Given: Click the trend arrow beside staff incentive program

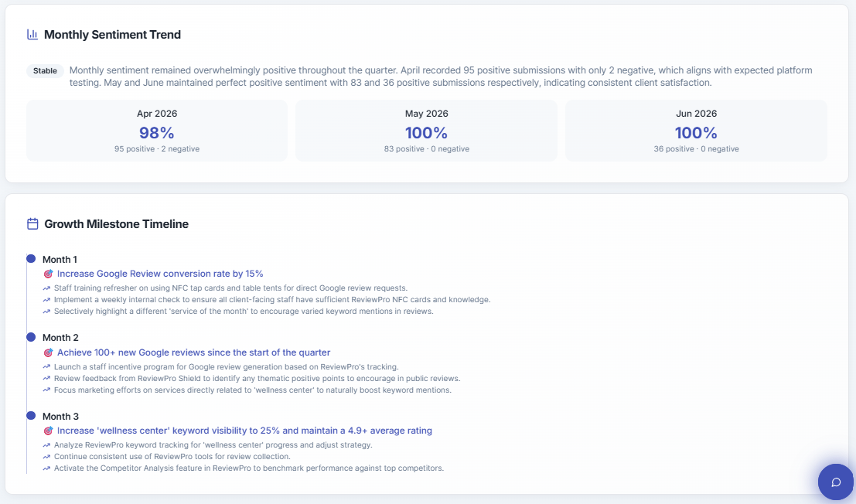Looking at the screenshot, I should coord(46,366).
